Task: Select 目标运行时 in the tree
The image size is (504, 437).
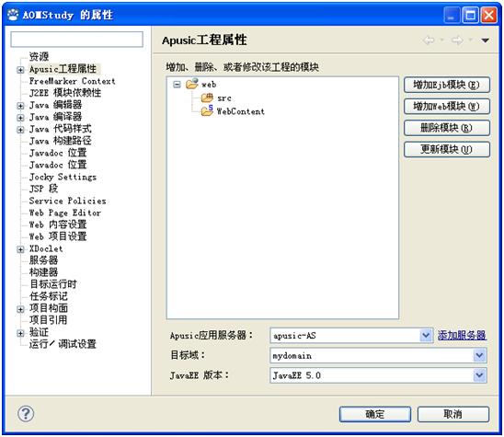Action: (x=53, y=284)
